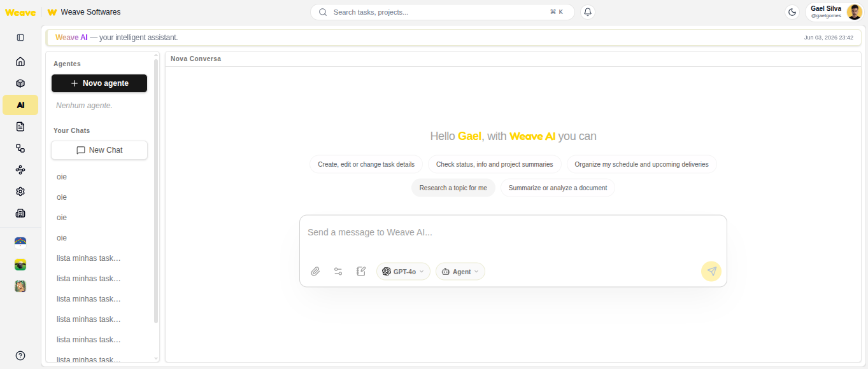Screen dimensions: 868x369
Task: Click the 'Nenhum agente.' placeholder text
Action: [84, 106]
